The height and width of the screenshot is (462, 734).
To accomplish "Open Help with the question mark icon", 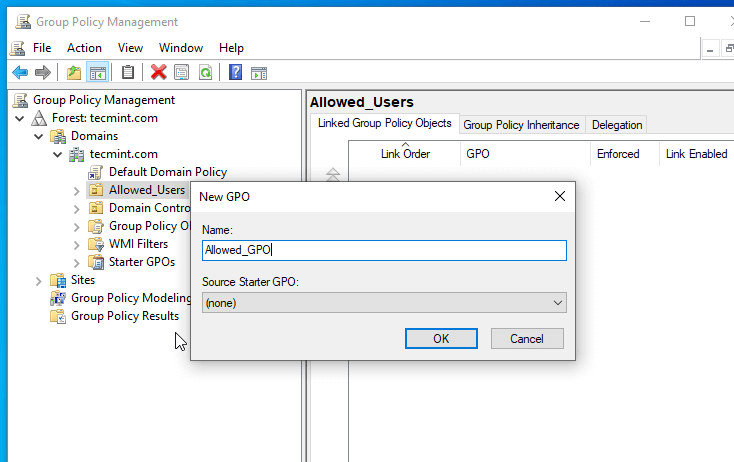I will (x=235, y=73).
